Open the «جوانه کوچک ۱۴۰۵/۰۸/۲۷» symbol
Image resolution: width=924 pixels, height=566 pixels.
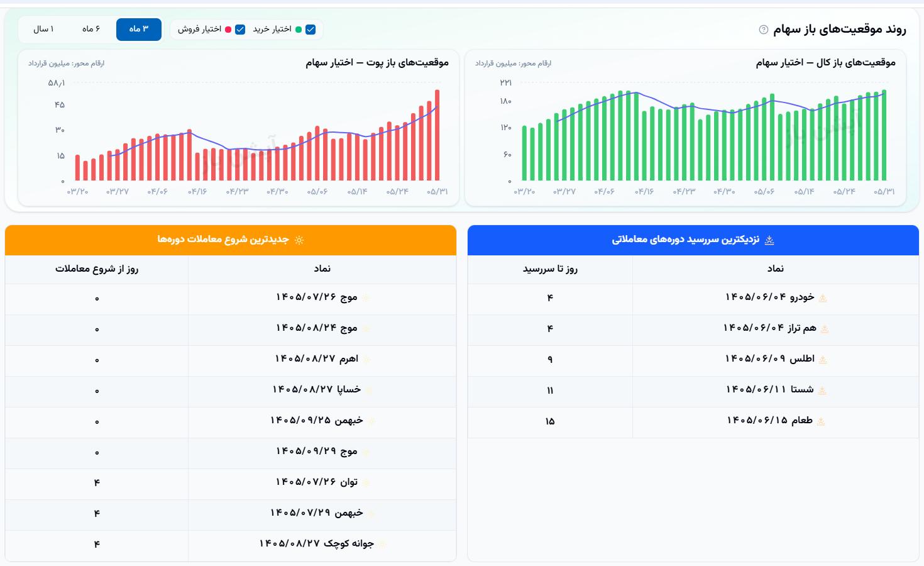point(317,543)
